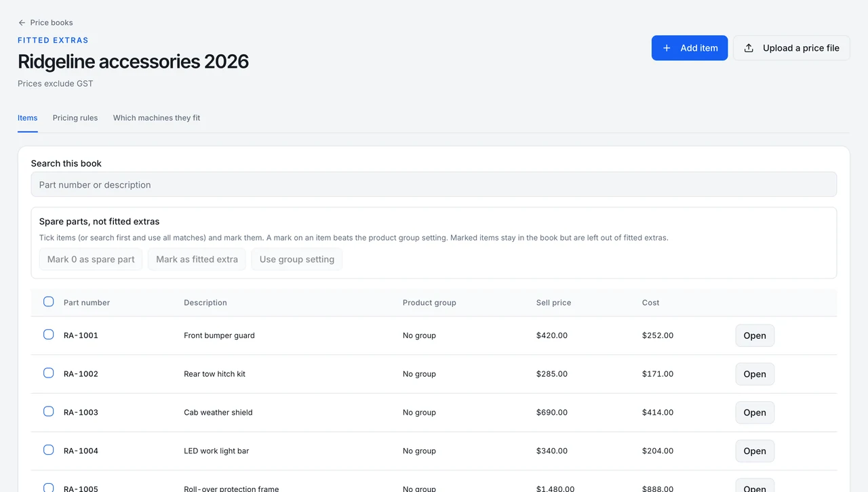Click Mark 0 as spare part
The height and width of the screenshot is (492, 868).
[x=91, y=259]
